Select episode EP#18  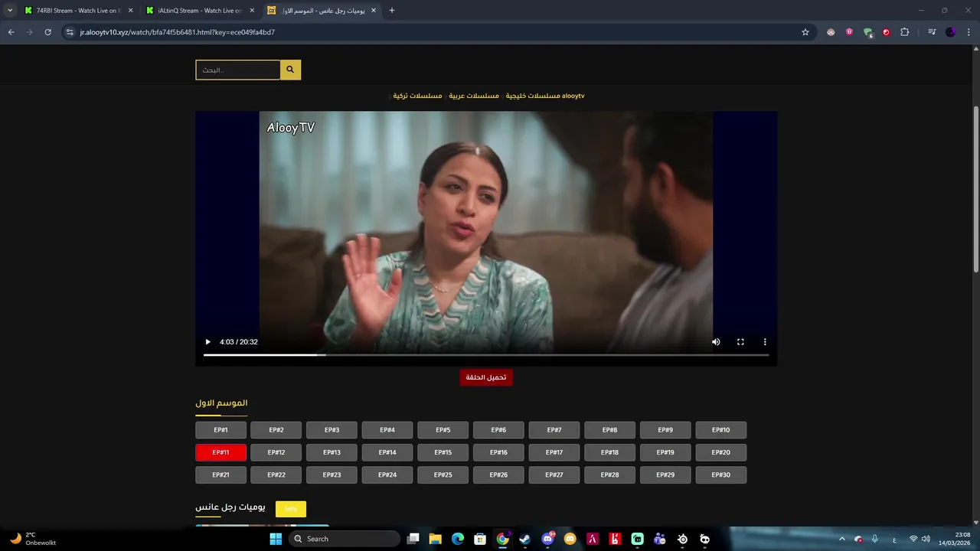tap(609, 452)
